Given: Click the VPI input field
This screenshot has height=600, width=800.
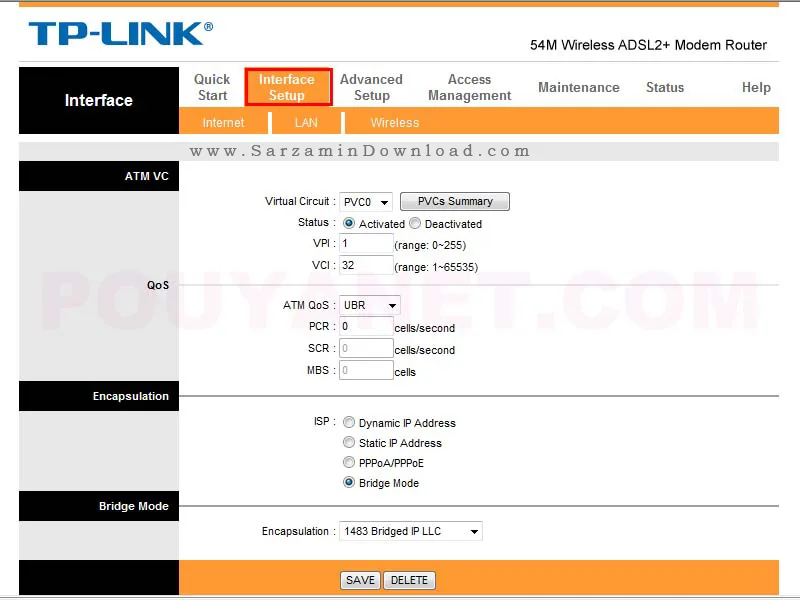Looking at the screenshot, I should [x=365, y=244].
